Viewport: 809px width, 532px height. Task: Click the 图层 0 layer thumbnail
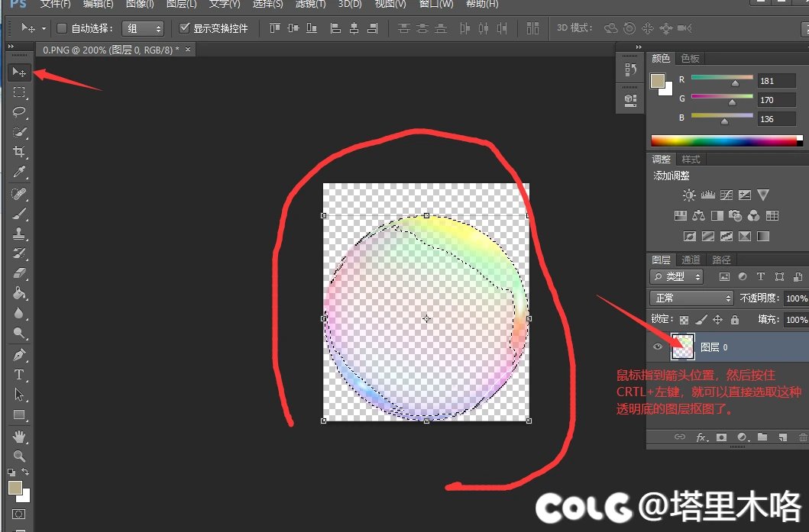coord(682,347)
